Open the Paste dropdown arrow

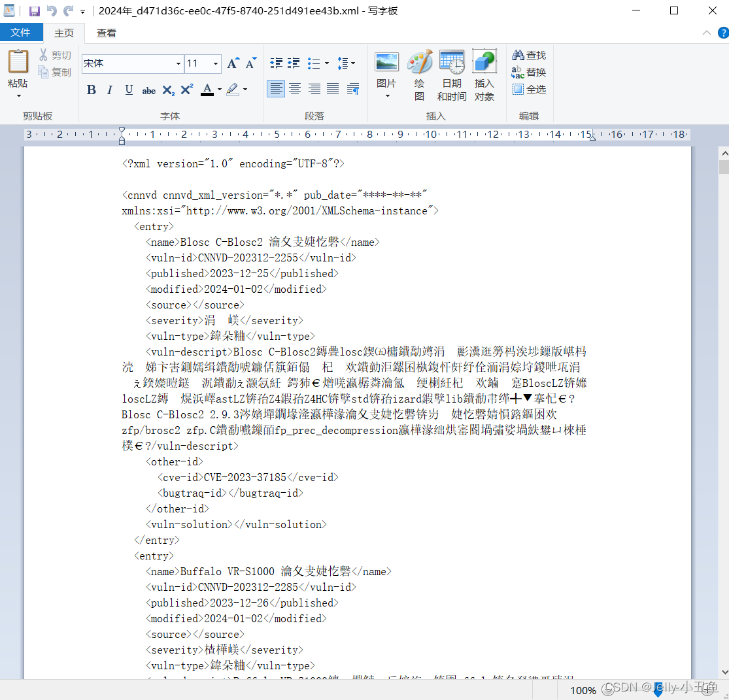18,95
